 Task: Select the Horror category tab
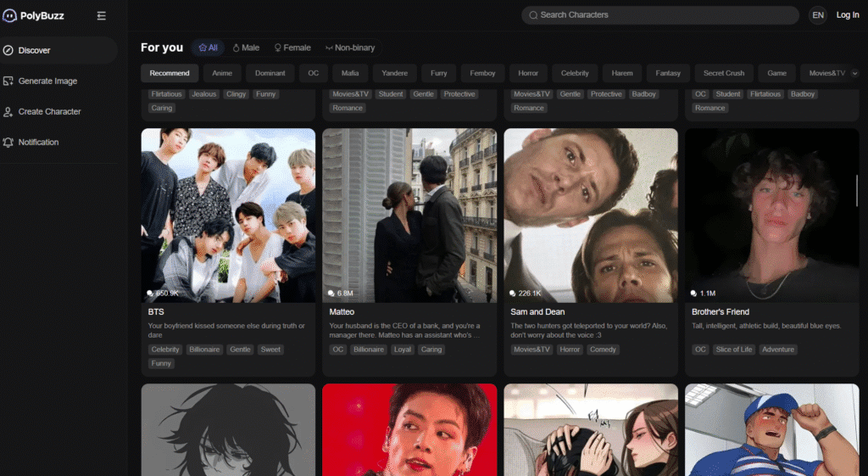click(x=528, y=73)
